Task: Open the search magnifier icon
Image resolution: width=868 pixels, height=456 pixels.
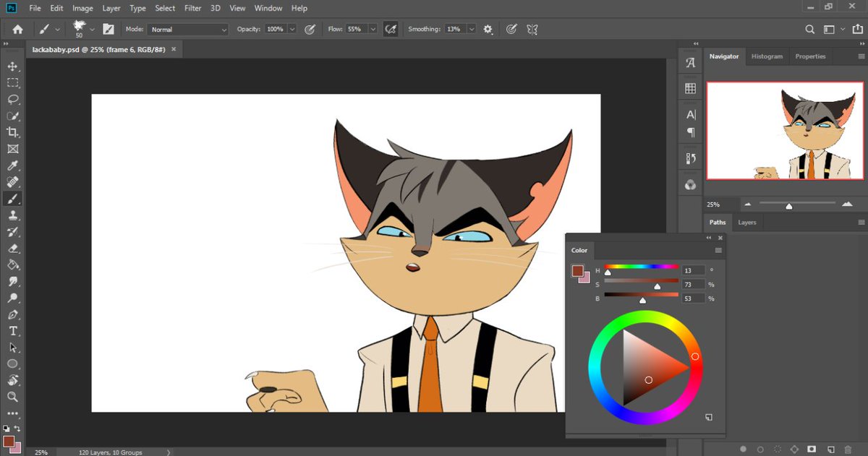Action: click(810, 30)
